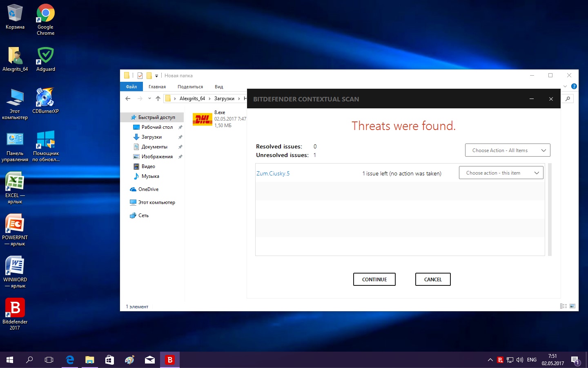Open the Action Center notifications icon
The width and height of the screenshot is (588, 368).
click(575, 360)
